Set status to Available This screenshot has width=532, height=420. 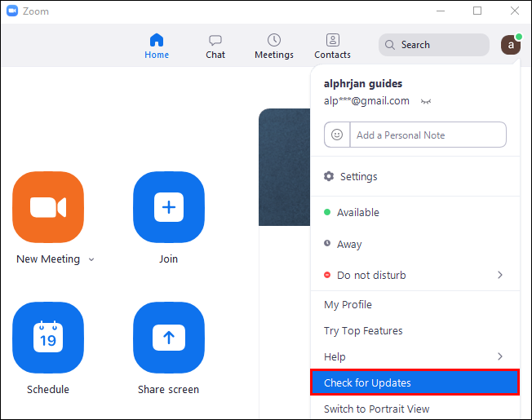[x=415, y=213]
